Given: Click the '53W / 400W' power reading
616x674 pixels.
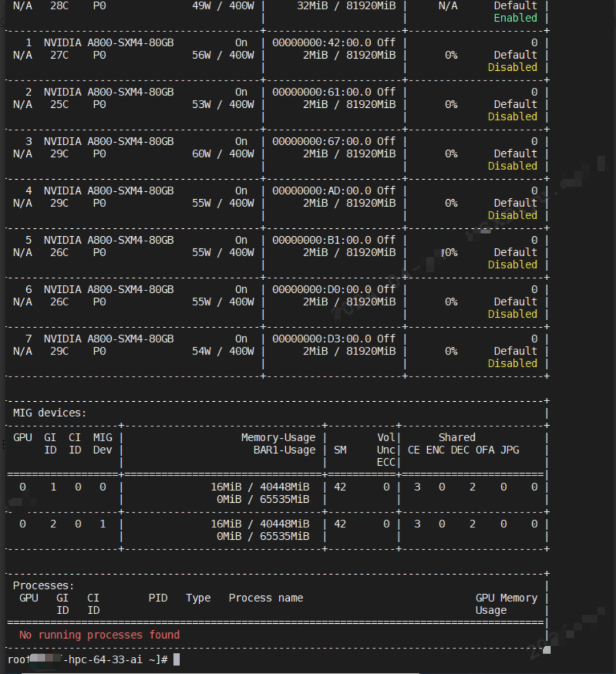Looking at the screenshot, I should tap(223, 105).
